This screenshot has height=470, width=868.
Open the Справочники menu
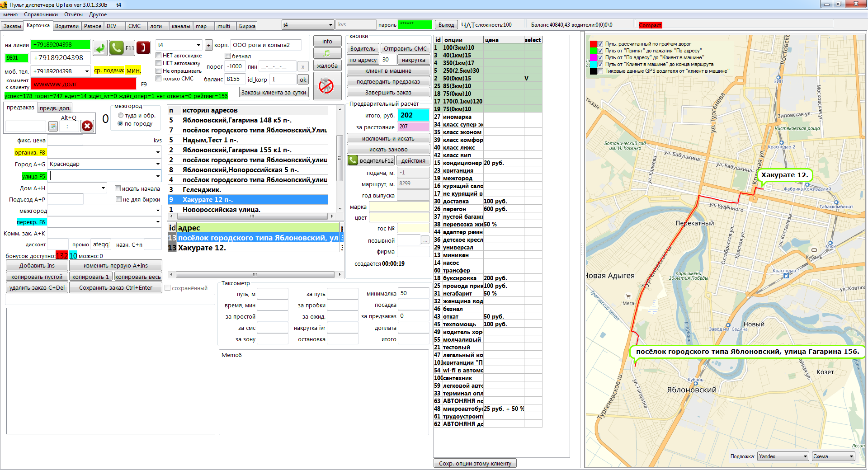point(41,14)
